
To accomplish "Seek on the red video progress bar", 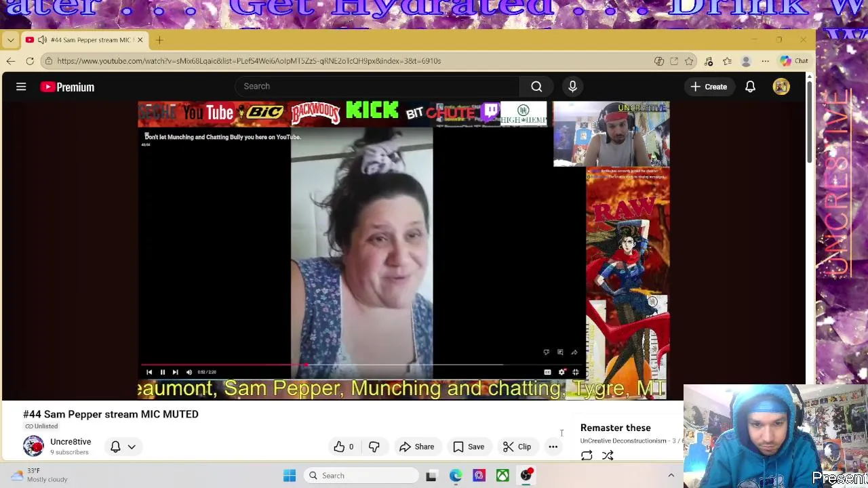I will [x=224, y=365].
